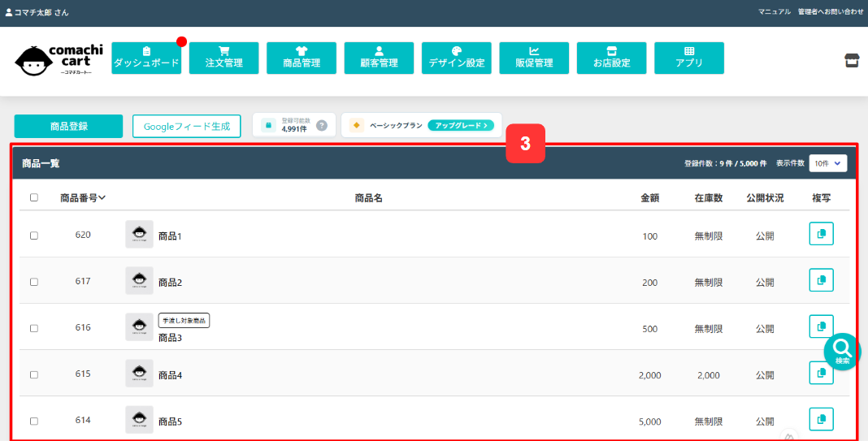Viewport: 868px width, 441px height.
Task: Select the checkbox for product 616
Action: coord(34,328)
